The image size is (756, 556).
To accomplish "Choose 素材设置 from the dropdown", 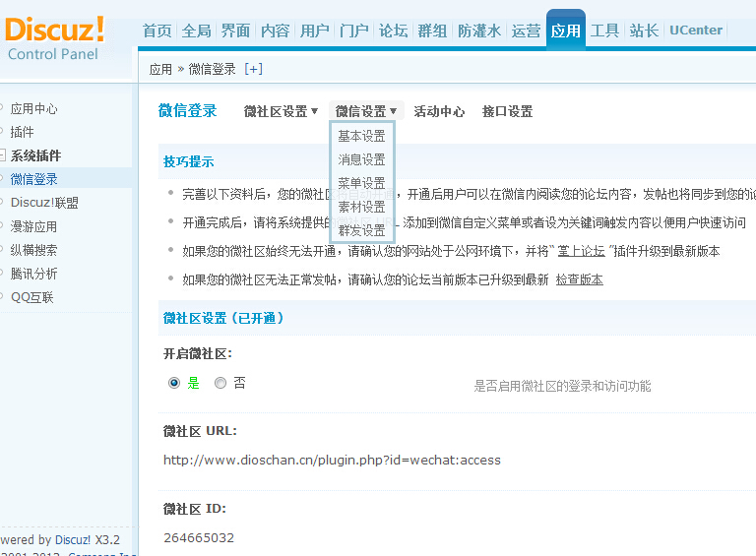I will coord(361,207).
